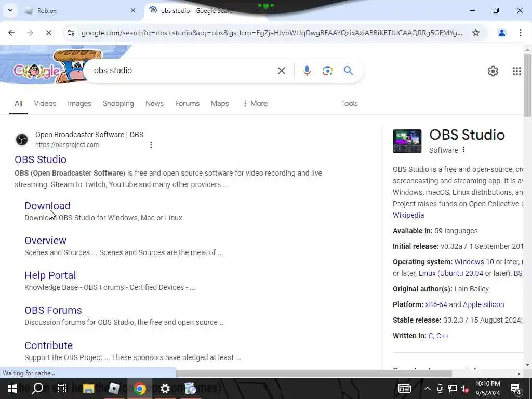Click the horizontal page scrollbar
Screen dimensions: 532x399
pyautogui.click(x=314, y=374)
